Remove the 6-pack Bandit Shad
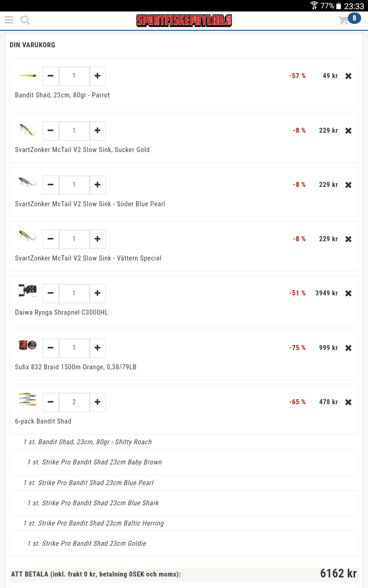Screen dimensions: 368x588 (x=348, y=402)
